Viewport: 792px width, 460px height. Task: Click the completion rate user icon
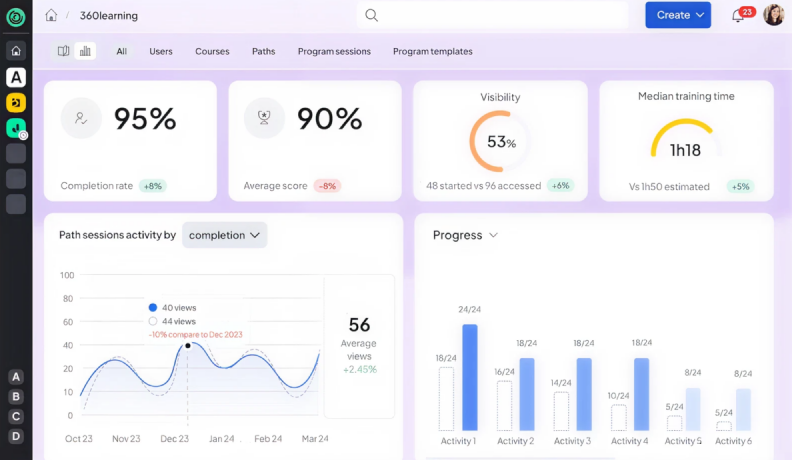point(81,118)
